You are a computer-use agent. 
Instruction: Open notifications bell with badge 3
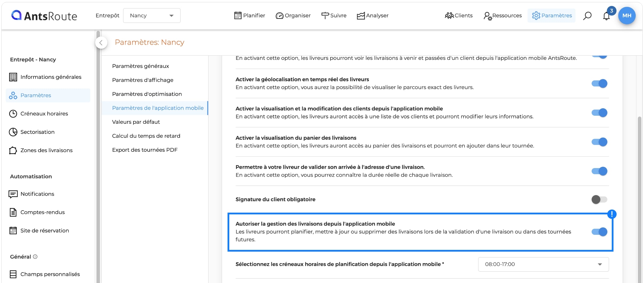click(x=606, y=16)
